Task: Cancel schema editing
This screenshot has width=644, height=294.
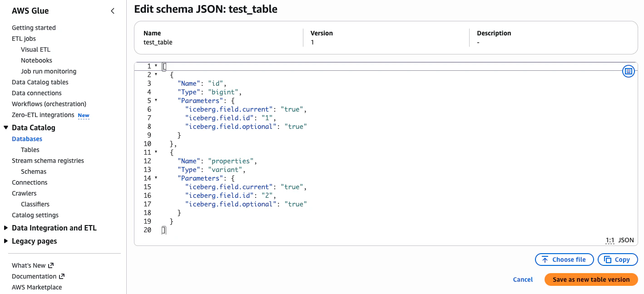Action: tap(523, 279)
